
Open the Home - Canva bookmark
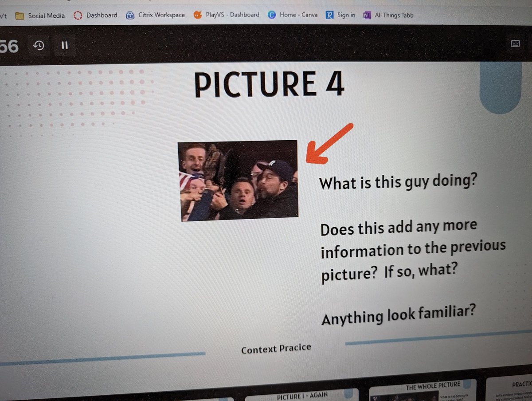point(293,15)
